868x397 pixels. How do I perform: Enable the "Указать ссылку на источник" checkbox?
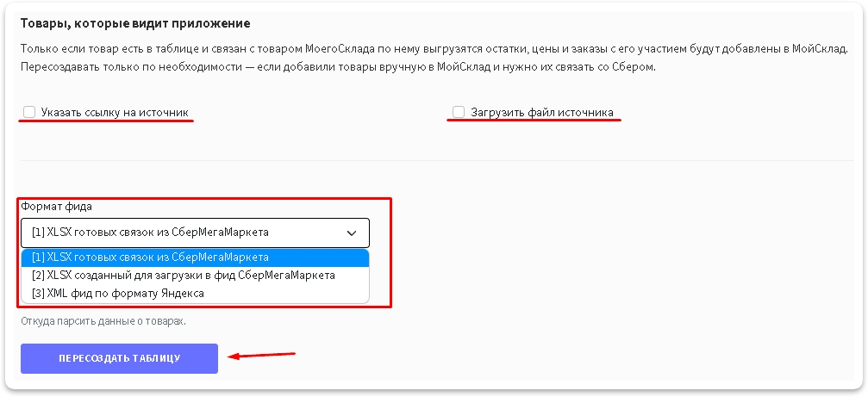click(29, 112)
